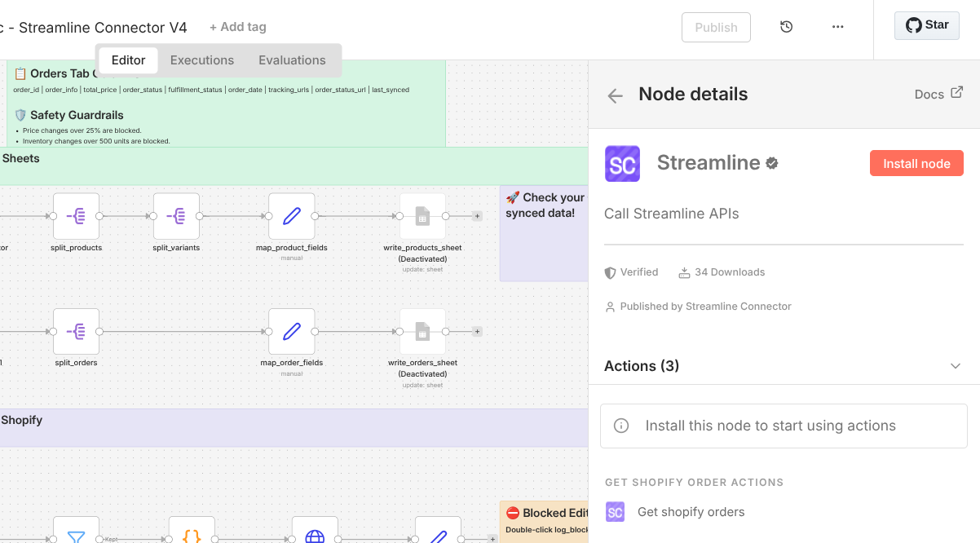Select the split_products node
Screen dimensions: 980x543
pyautogui.click(x=76, y=216)
